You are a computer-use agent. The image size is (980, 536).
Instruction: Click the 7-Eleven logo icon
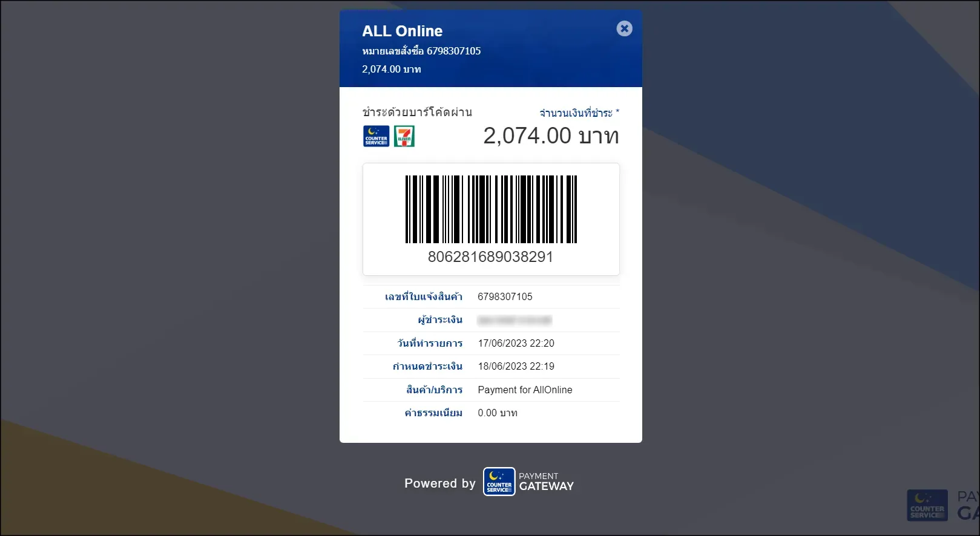click(404, 136)
